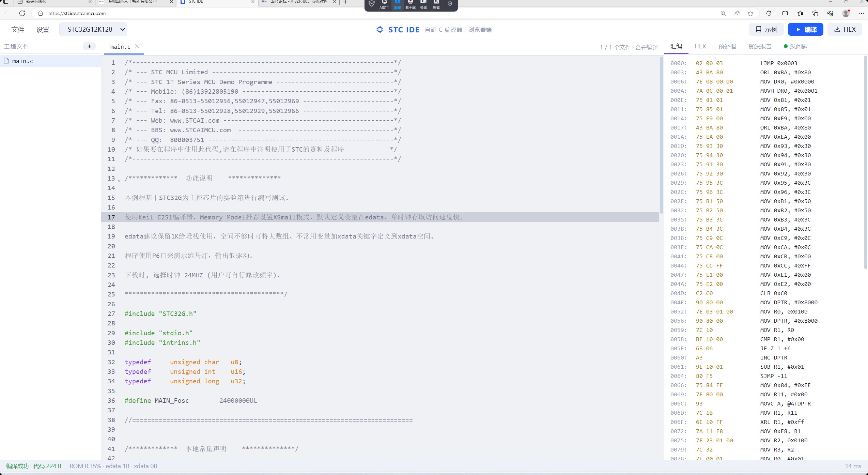Click 截图 screenshot tool in floating toolbar

398,4
